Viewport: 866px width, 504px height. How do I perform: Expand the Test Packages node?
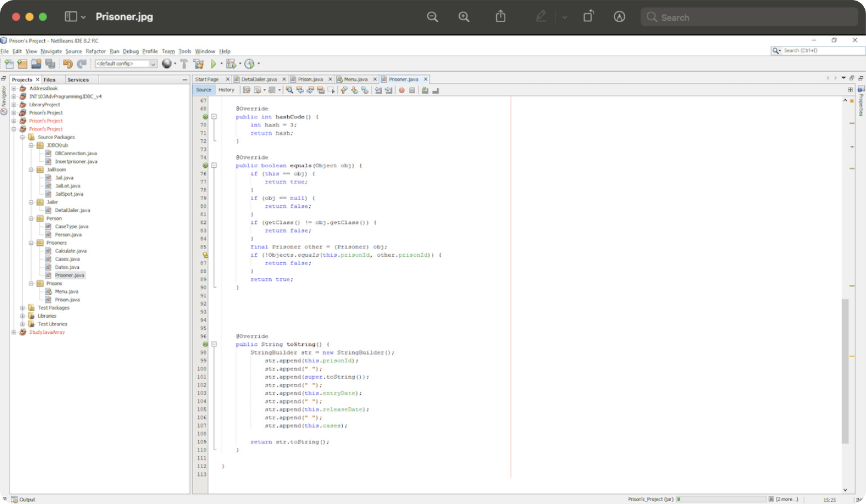(22, 308)
